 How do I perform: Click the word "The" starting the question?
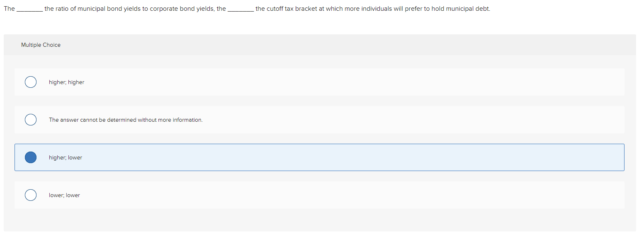click(9, 9)
